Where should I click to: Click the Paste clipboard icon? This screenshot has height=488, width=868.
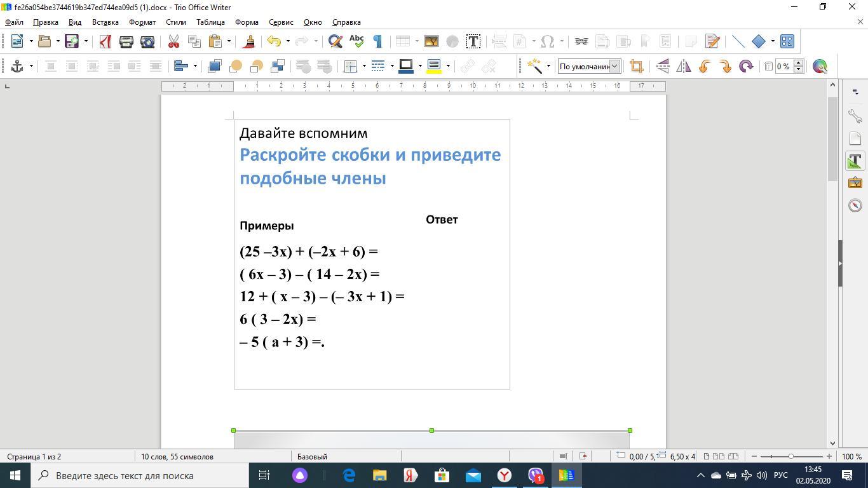coord(215,41)
